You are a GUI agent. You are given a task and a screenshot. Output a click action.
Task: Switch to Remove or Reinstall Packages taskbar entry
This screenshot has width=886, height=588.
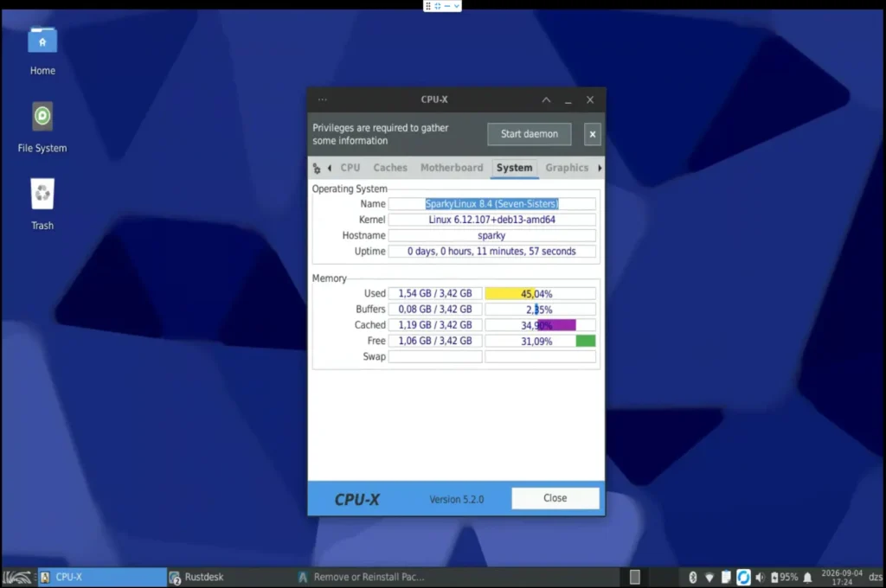tap(362, 578)
